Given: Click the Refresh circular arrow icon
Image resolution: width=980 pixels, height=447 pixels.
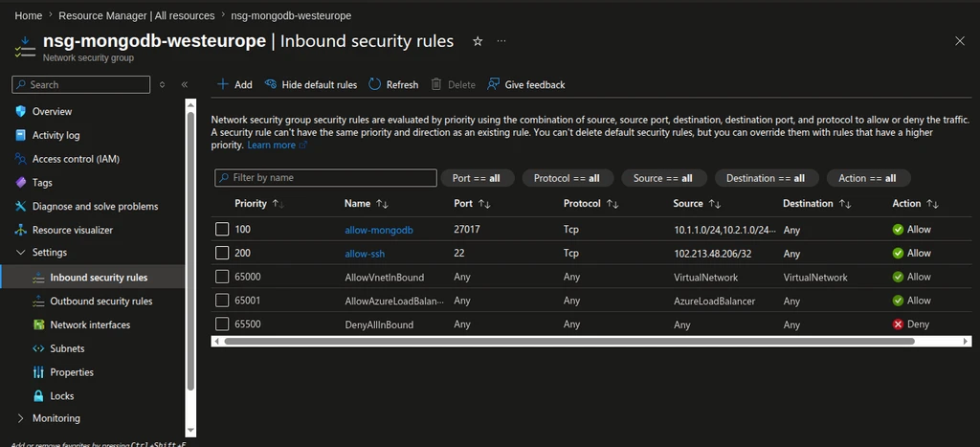Looking at the screenshot, I should pos(374,84).
